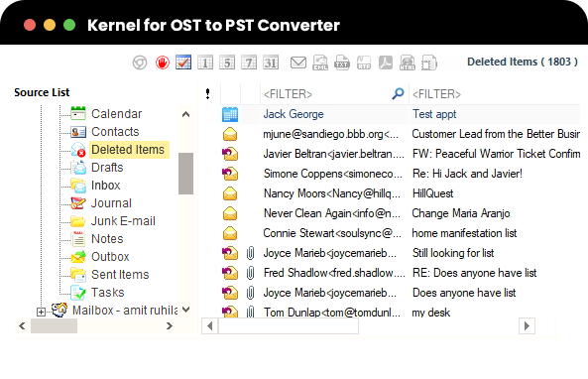Click source list horizontal scroll left arrow
Image resolution: width=588 pixels, height=379 pixels.
click(x=22, y=325)
